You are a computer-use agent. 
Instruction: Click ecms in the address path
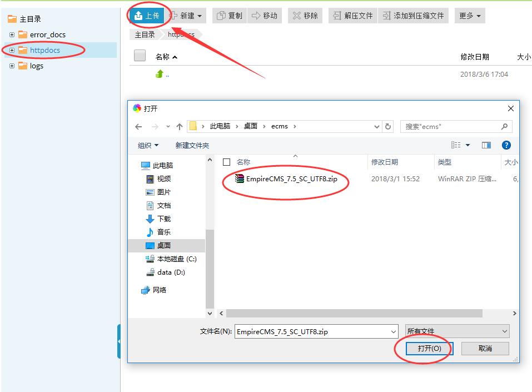point(280,126)
